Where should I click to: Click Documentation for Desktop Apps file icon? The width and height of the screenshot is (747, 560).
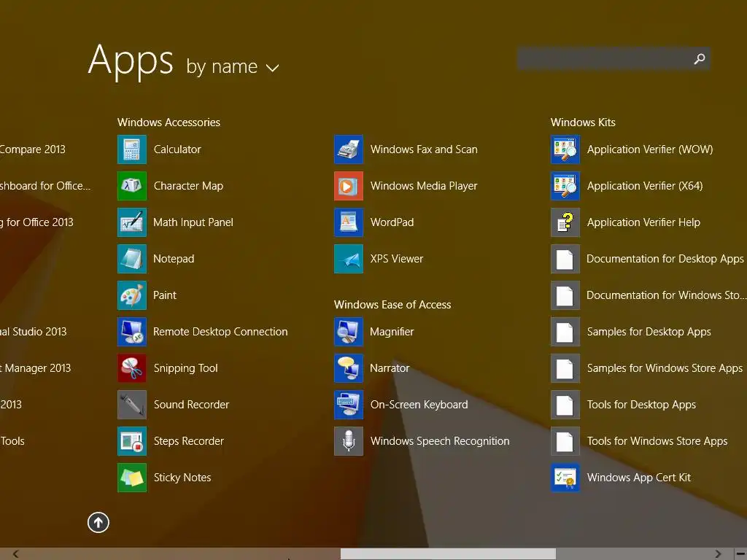pos(565,259)
